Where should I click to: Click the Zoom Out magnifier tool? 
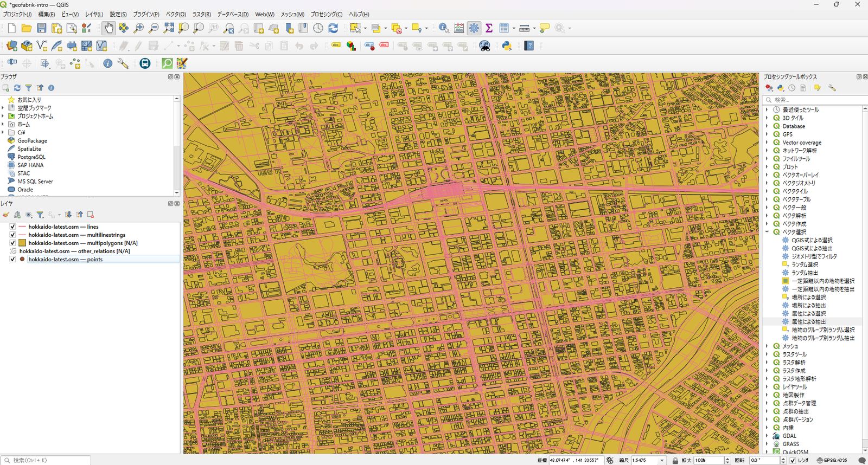pyautogui.click(x=154, y=28)
